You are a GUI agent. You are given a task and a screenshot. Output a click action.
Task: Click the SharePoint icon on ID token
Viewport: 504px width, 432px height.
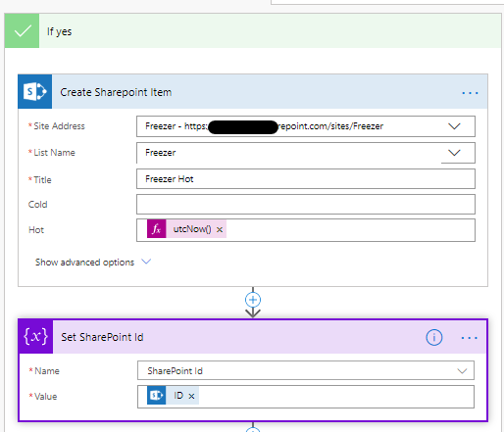tap(156, 395)
